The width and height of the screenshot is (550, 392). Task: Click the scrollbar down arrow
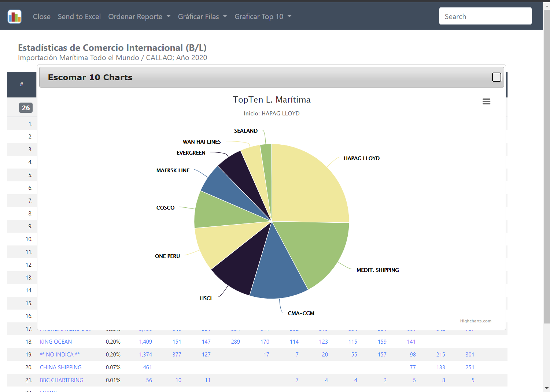click(547, 388)
